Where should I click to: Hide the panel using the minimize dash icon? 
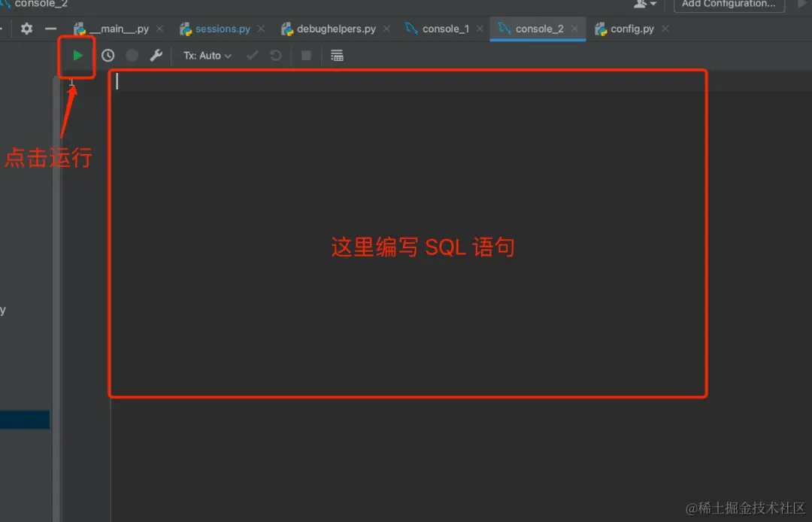pos(50,28)
